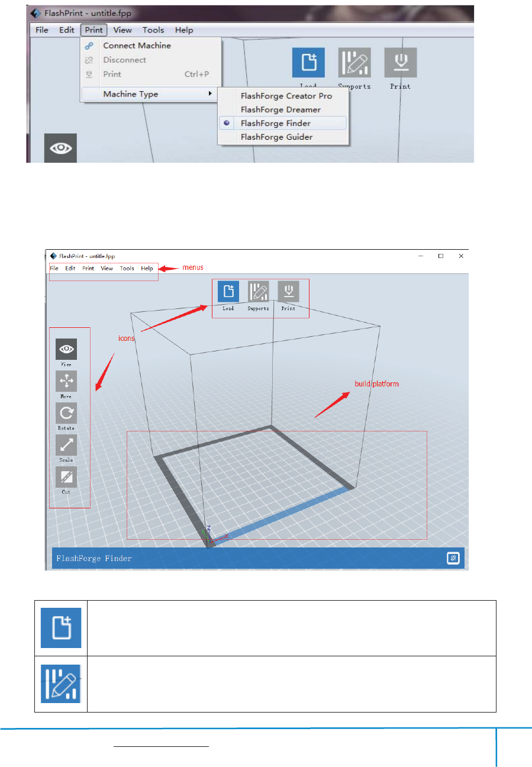Screen dimensions: 532x767
Task: Click Load icon in the description table
Action: coord(61,627)
